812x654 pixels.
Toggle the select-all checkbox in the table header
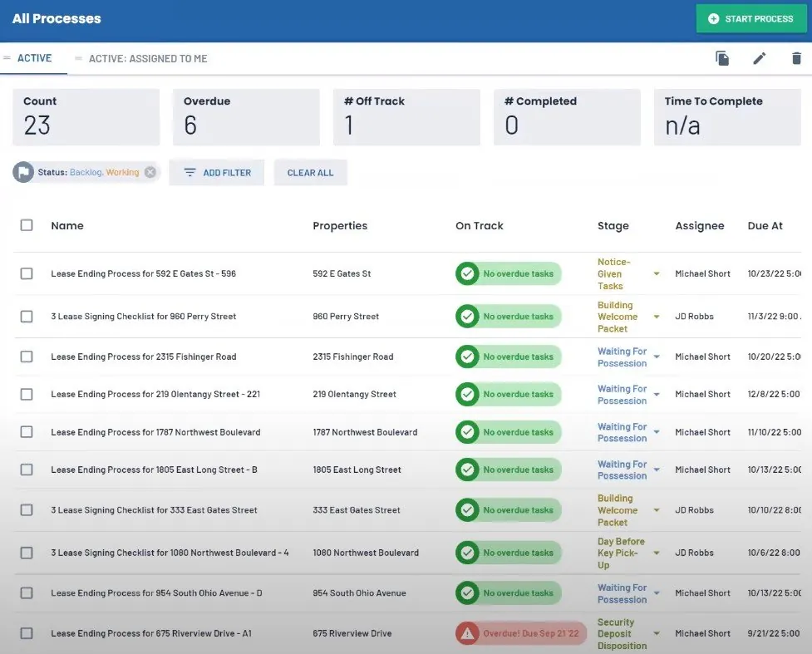pos(27,225)
